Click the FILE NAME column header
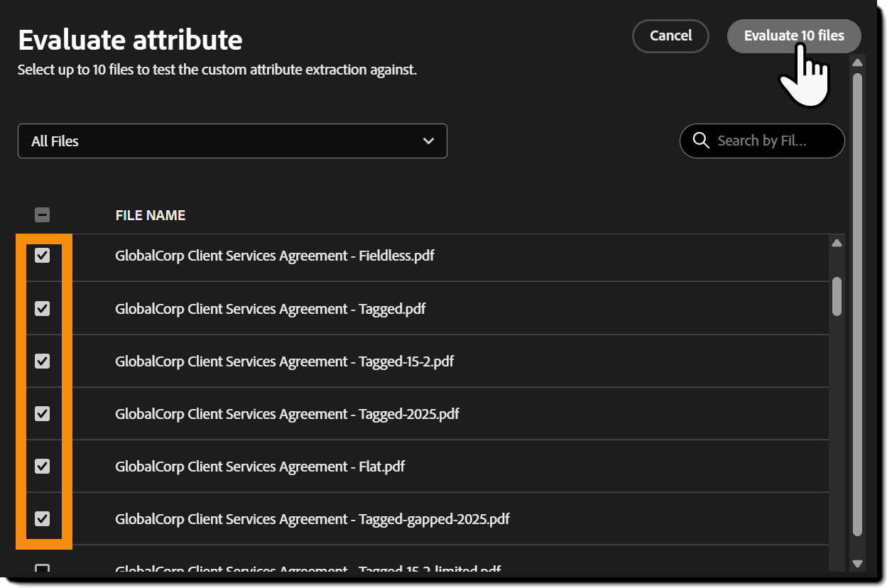Viewport: 887px width, 588px height. coord(150,214)
